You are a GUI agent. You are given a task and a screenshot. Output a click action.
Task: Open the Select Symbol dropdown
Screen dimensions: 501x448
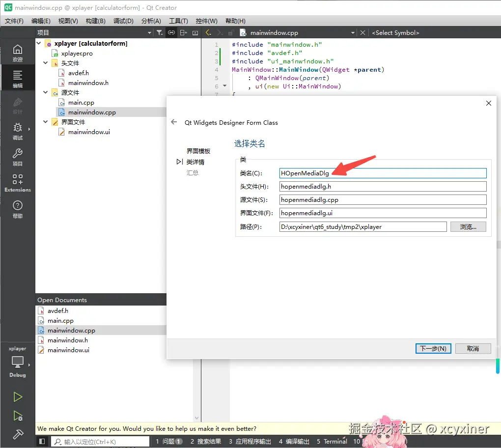pos(395,32)
